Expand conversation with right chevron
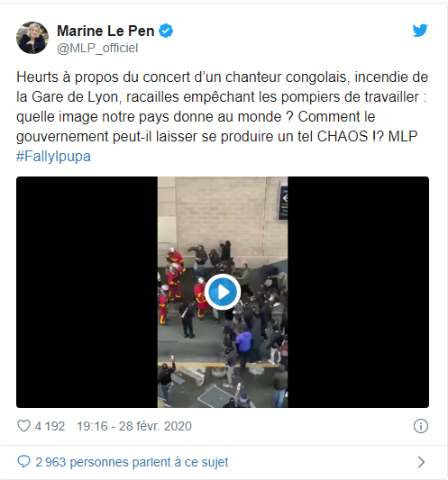 coord(421,462)
